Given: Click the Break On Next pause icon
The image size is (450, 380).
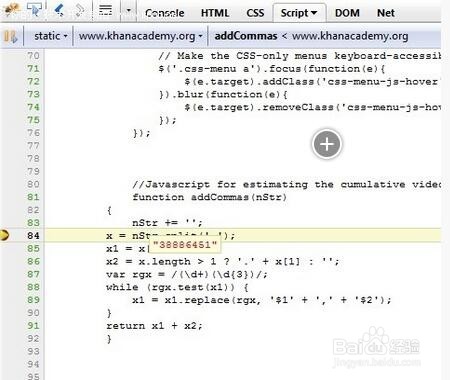Looking at the screenshot, I should pyautogui.click(x=11, y=36).
